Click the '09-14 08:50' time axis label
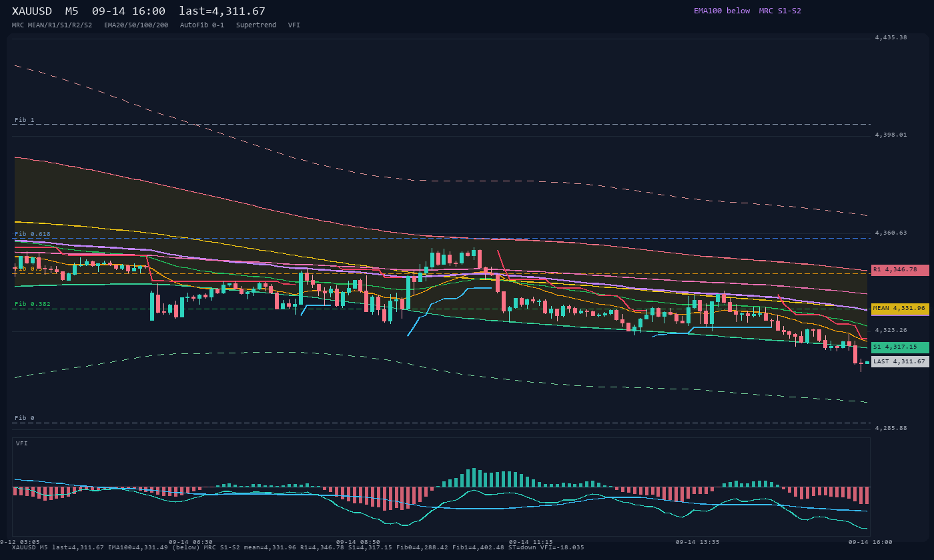This screenshot has height=560, width=934. 358,542
